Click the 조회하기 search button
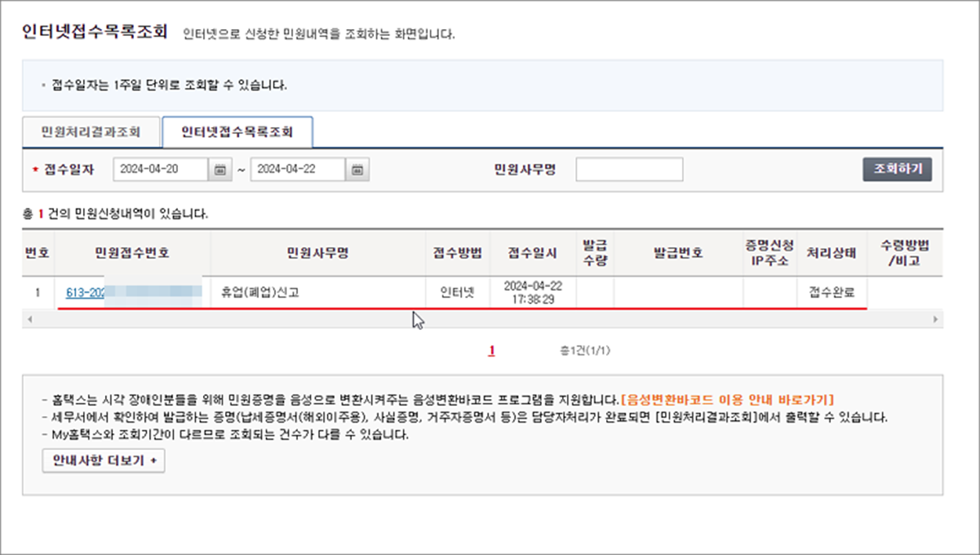The image size is (980, 555). (x=898, y=169)
